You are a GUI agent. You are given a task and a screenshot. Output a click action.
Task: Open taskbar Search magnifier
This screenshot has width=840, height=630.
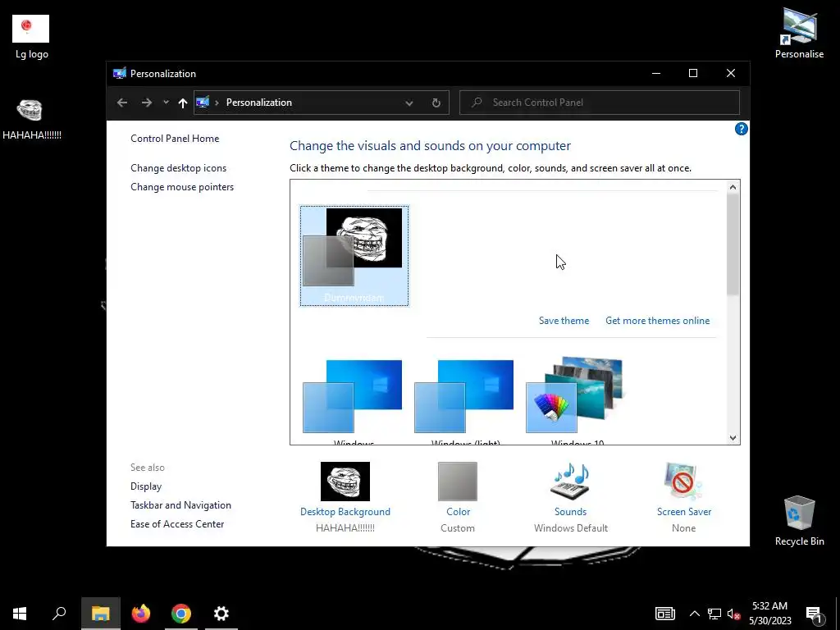(59, 614)
